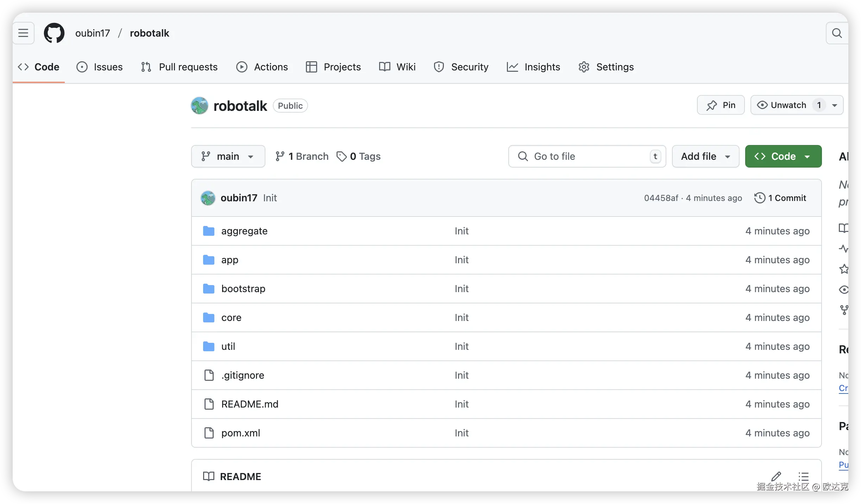861x504 pixels.
Task: Open the green Code dropdown
Action: (x=783, y=156)
